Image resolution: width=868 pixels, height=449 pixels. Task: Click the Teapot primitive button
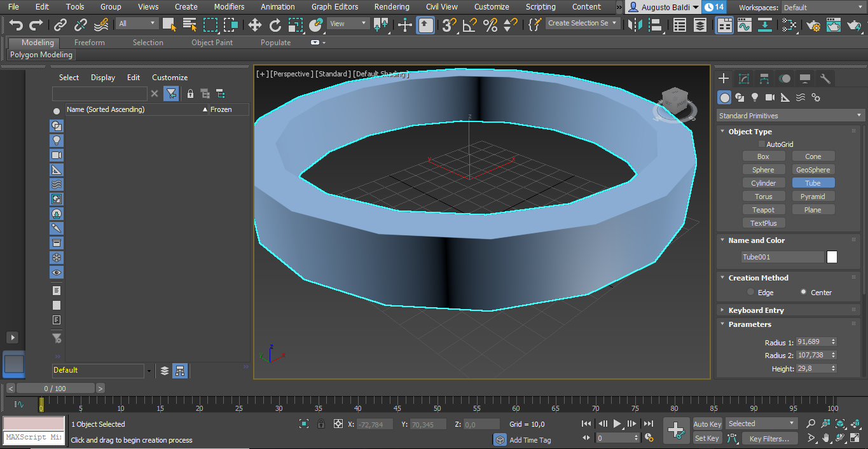tap(763, 210)
